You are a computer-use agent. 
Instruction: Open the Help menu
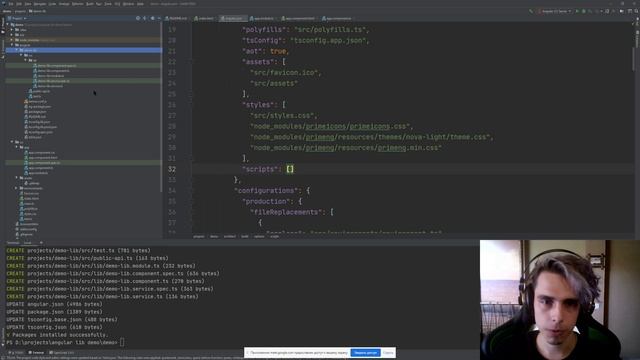[140, 4]
